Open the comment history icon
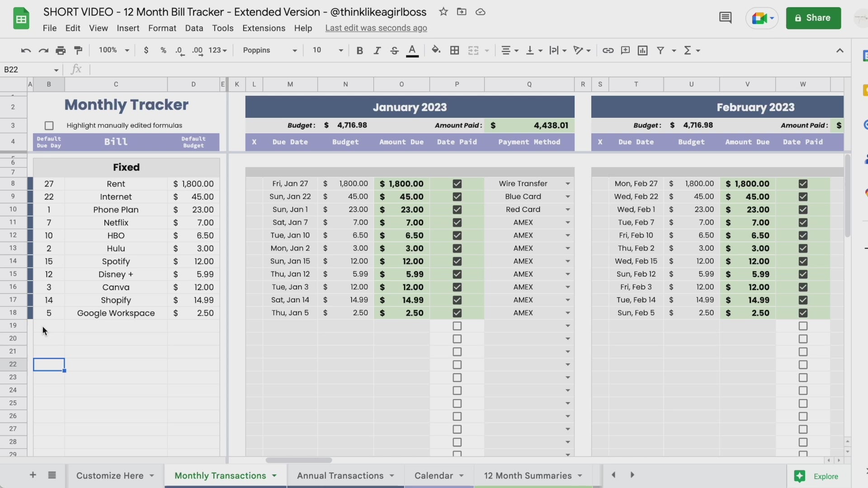The height and width of the screenshot is (488, 868). 725,18
